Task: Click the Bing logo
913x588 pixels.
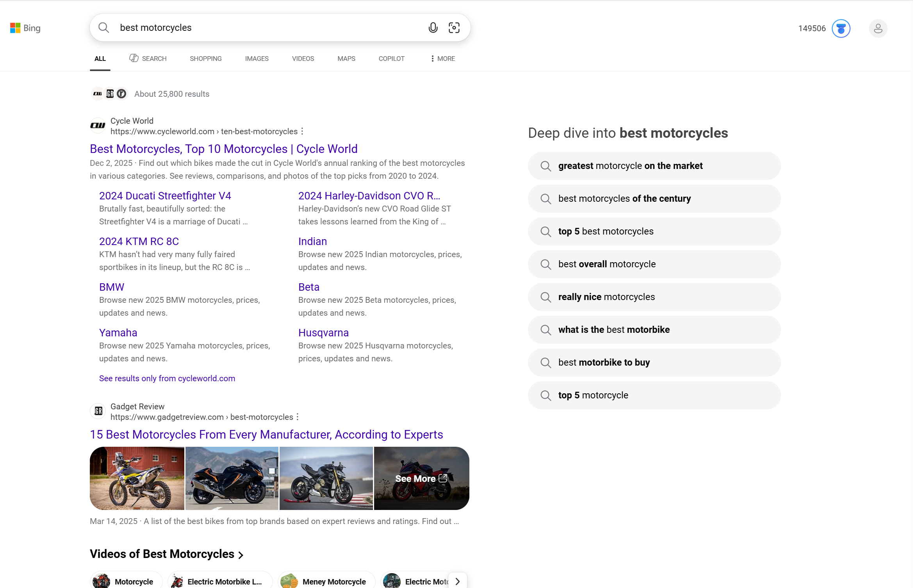Action: coord(25,28)
